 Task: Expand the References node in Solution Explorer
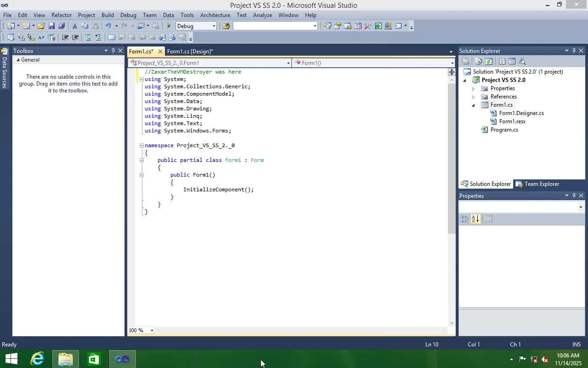pos(474,97)
